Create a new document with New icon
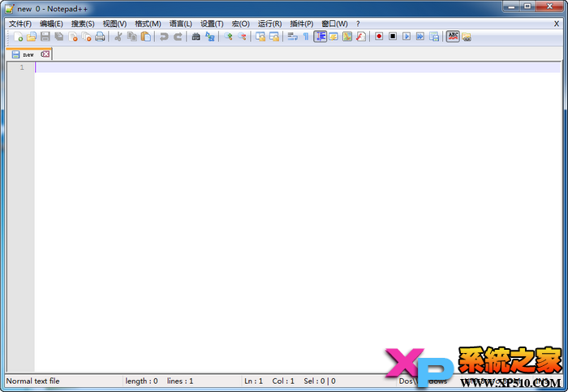Image resolution: width=568 pixels, height=392 pixels. 18,37
